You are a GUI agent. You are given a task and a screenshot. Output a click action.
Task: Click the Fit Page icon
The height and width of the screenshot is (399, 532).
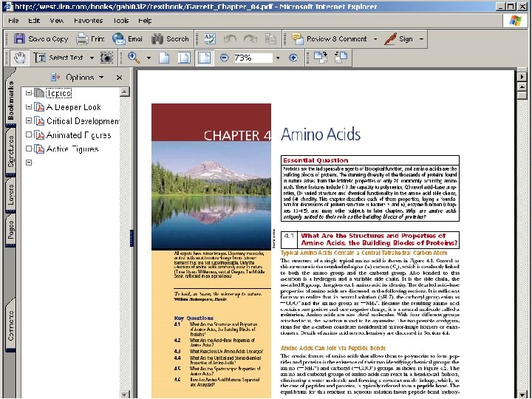(x=184, y=58)
